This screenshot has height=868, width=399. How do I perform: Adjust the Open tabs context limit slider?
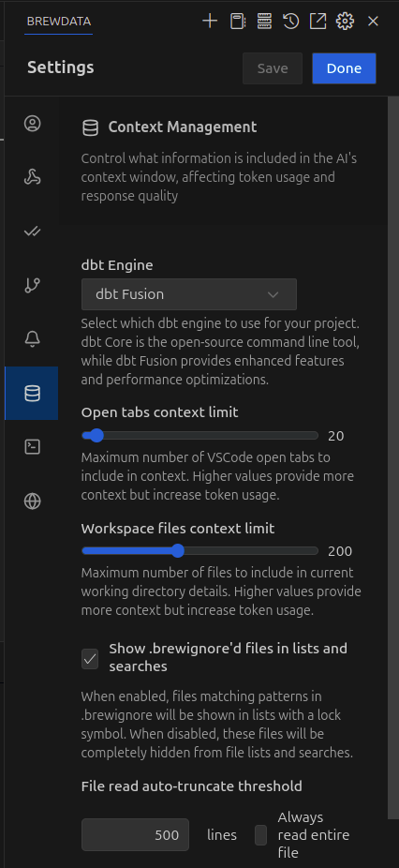click(x=199, y=436)
